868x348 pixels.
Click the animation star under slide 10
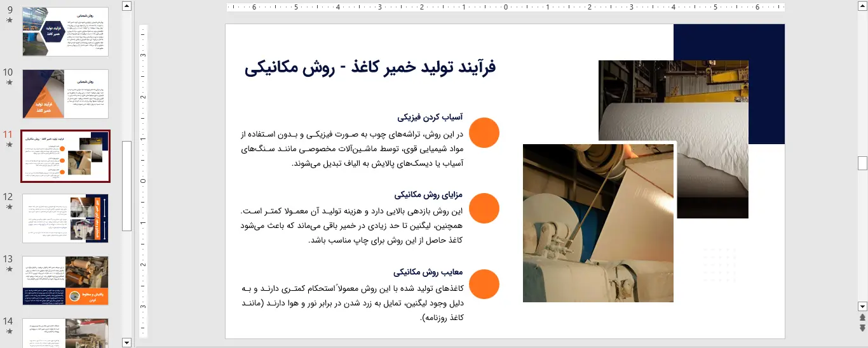(9, 83)
